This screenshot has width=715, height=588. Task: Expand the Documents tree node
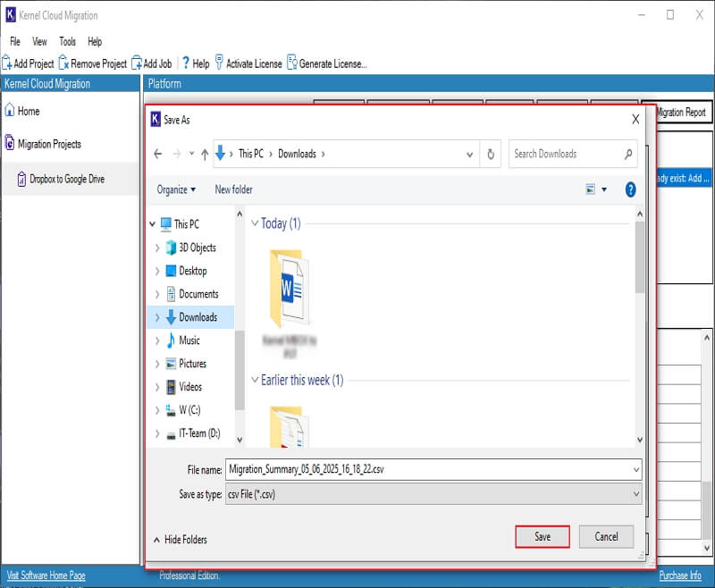pyautogui.click(x=157, y=294)
